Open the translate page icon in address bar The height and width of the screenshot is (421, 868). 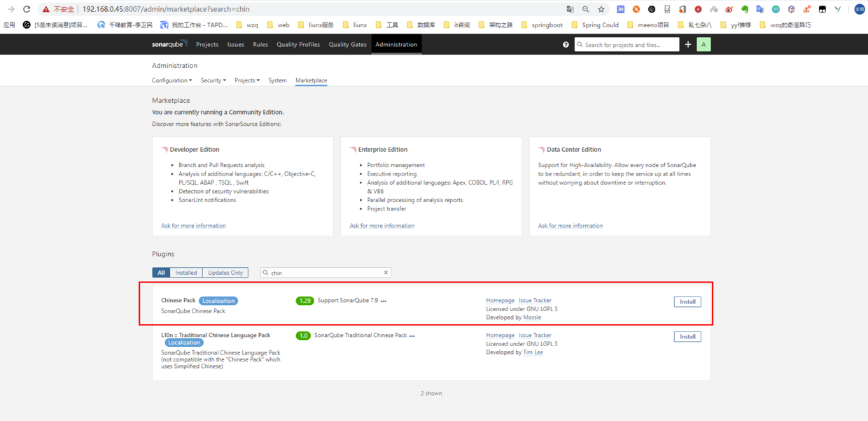[x=570, y=9]
